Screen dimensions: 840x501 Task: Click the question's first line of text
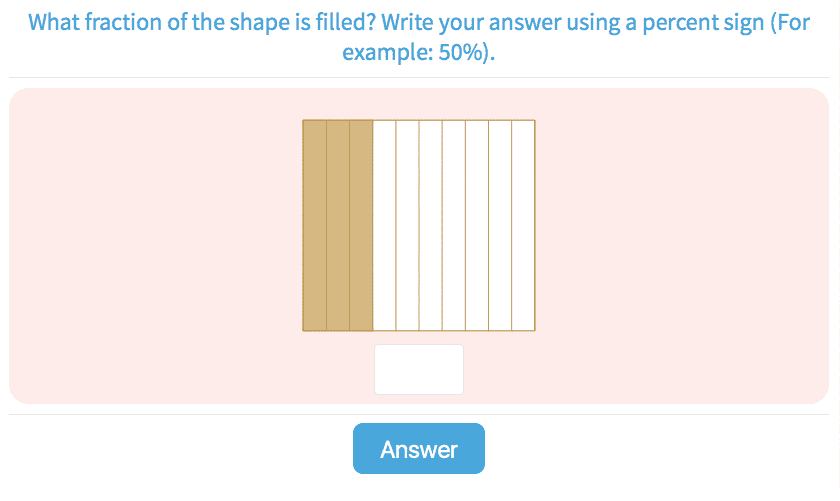pyautogui.click(x=419, y=21)
